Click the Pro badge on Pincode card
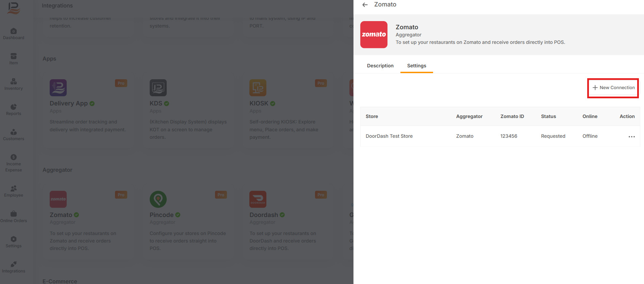 pyautogui.click(x=221, y=195)
